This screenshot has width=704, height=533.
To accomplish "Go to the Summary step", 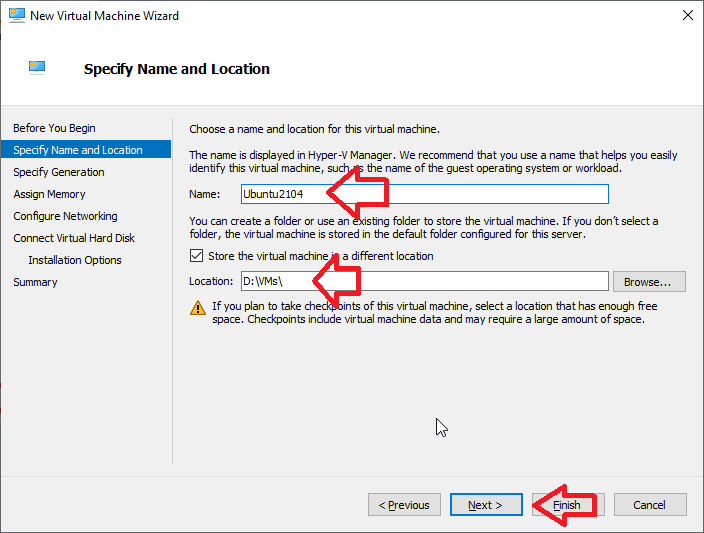I will (x=35, y=282).
